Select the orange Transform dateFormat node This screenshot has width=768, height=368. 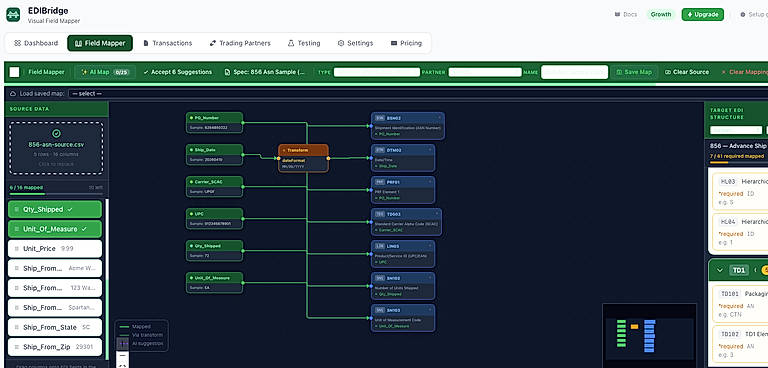(303, 158)
